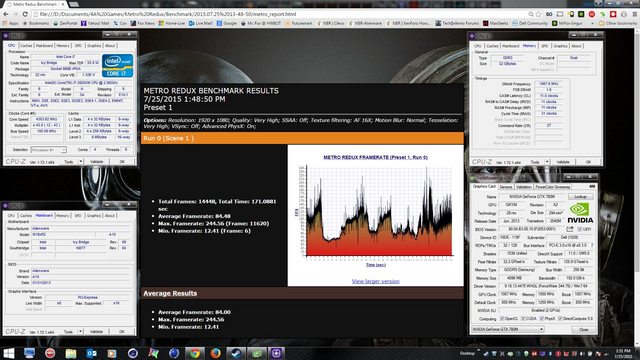Select the Caches tab in CPU-Z CPU window
Screen dimensions: 640x360
[x=26, y=46]
